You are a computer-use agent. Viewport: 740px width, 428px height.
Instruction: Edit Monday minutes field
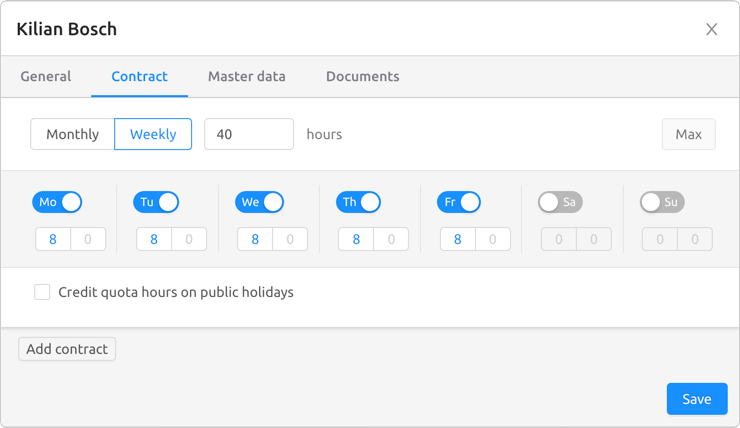(88, 239)
